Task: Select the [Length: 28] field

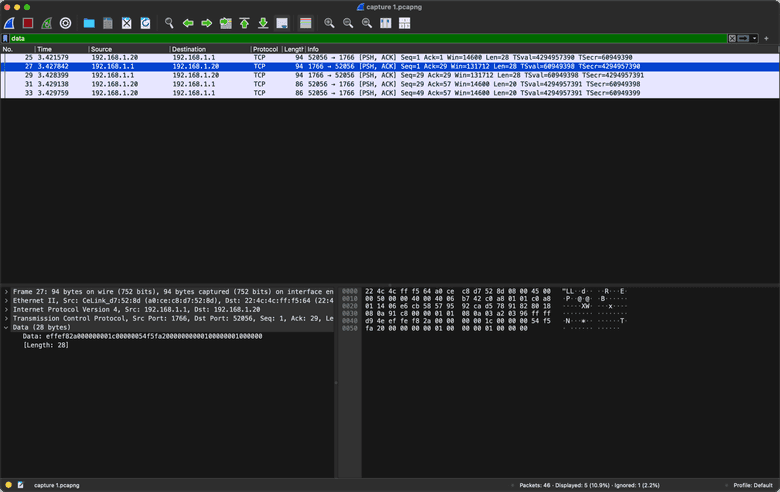Action: tap(46, 345)
